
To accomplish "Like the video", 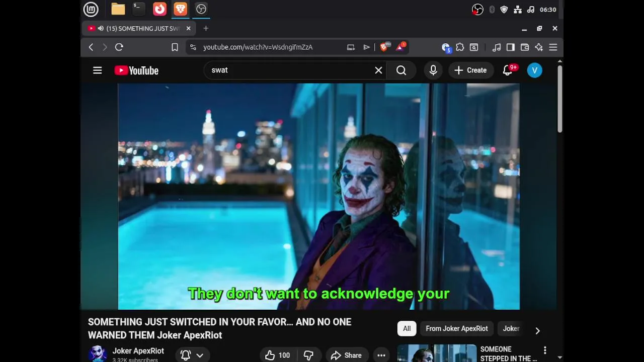I will coord(278,355).
